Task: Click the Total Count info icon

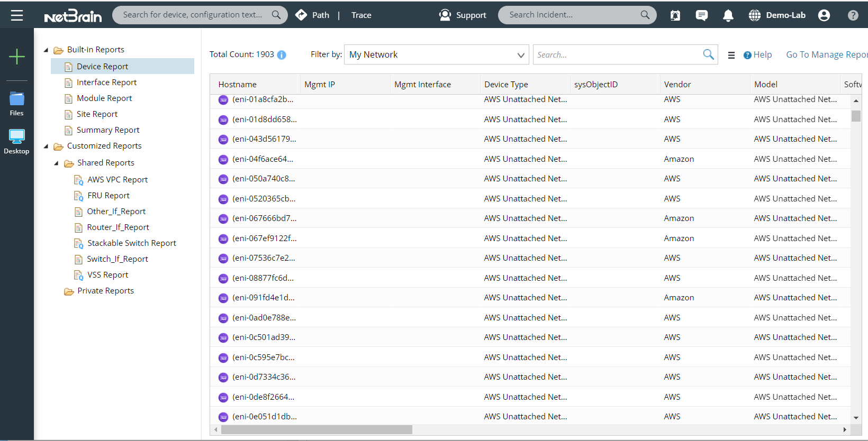Action: coord(282,55)
